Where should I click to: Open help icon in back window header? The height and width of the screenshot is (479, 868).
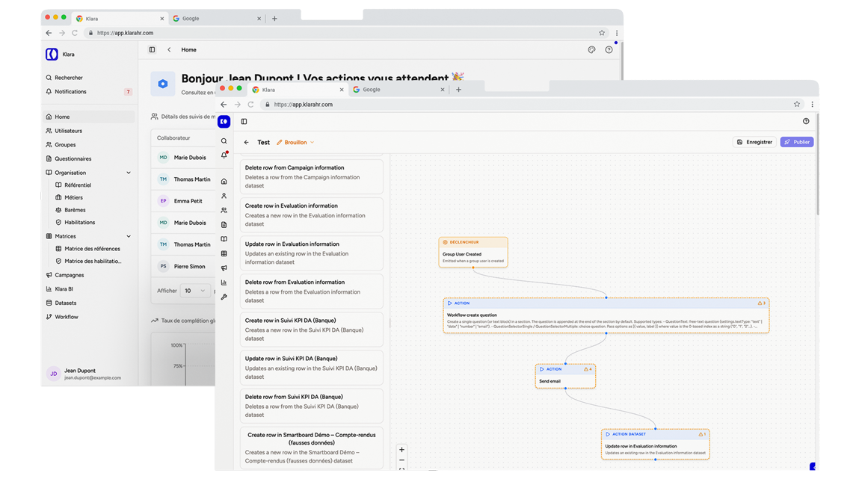click(609, 50)
